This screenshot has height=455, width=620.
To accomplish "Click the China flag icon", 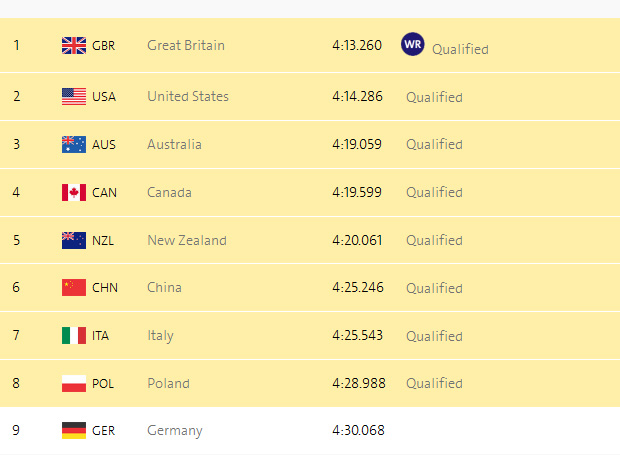I will (x=74, y=288).
